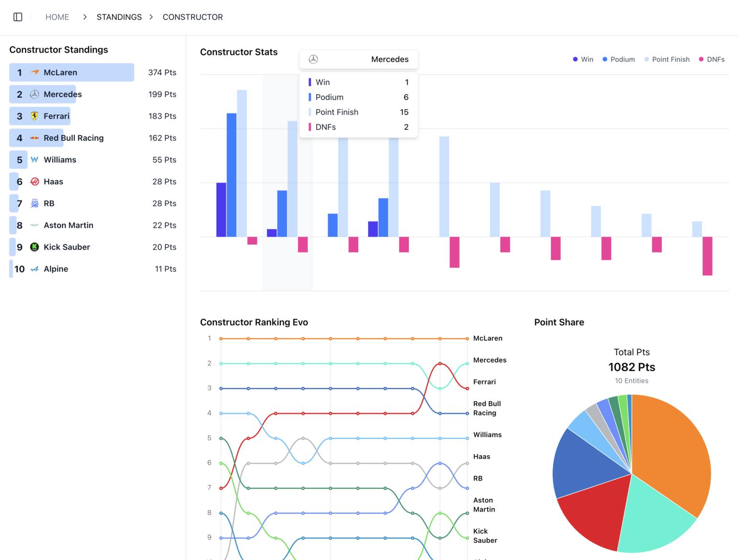
Task: Select Williams row in standings
Action: tap(93, 160)
